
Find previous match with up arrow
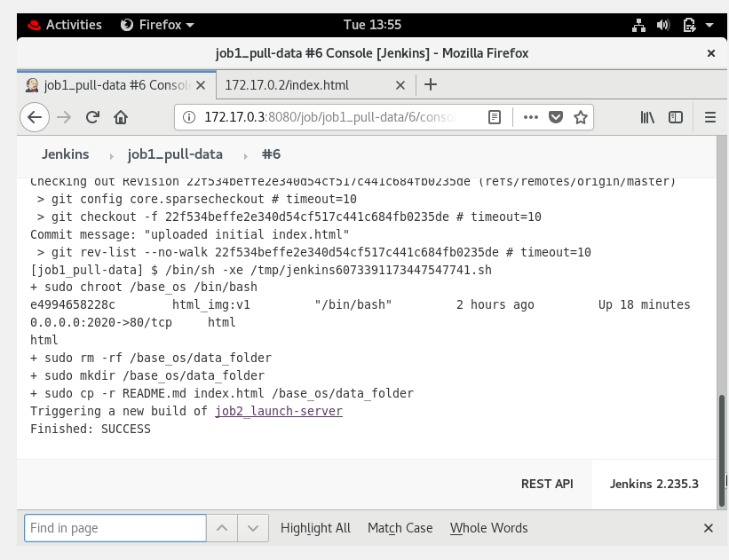coord(222,528)
